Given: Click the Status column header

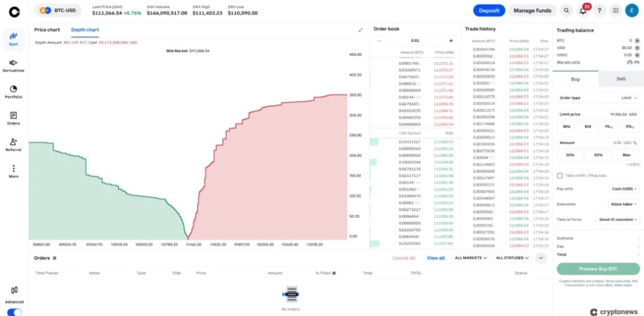Looking at the screenshot, I should tap(521, 273).
